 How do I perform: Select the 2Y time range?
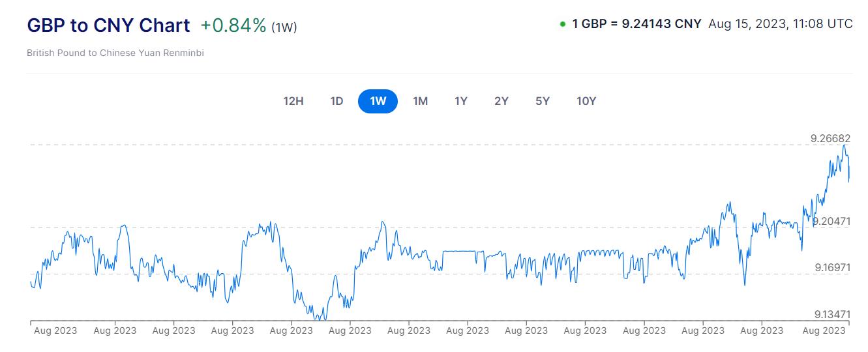(501, 101)
